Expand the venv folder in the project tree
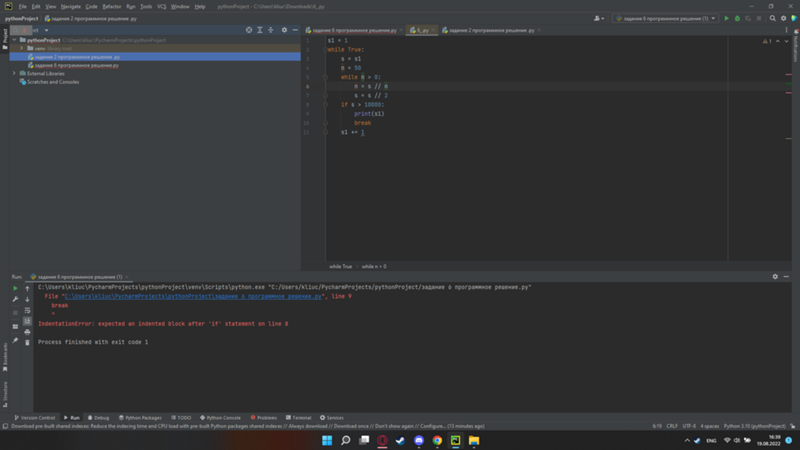800x450 pixels. click(x=22, y=48)
